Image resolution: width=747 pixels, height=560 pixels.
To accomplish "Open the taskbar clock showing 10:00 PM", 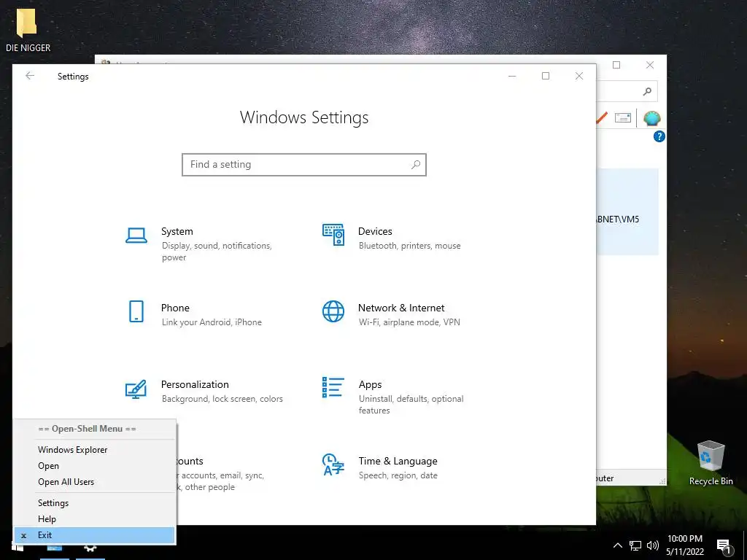I will 684,545.
